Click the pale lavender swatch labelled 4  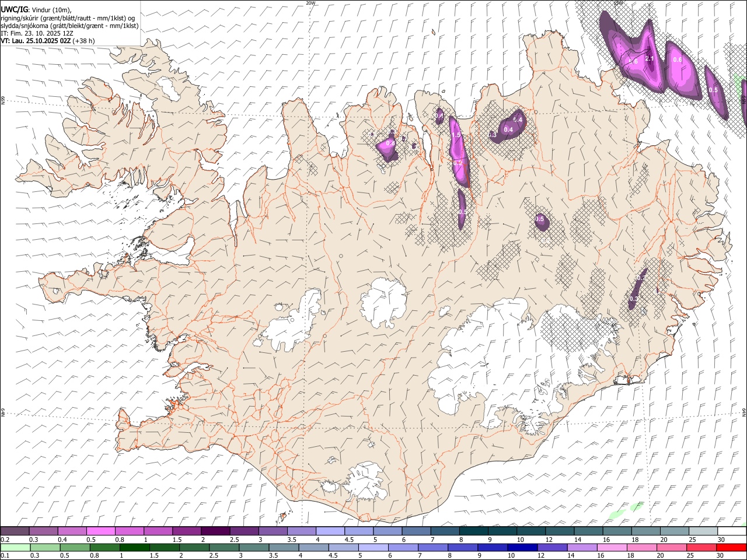point(329,531)
